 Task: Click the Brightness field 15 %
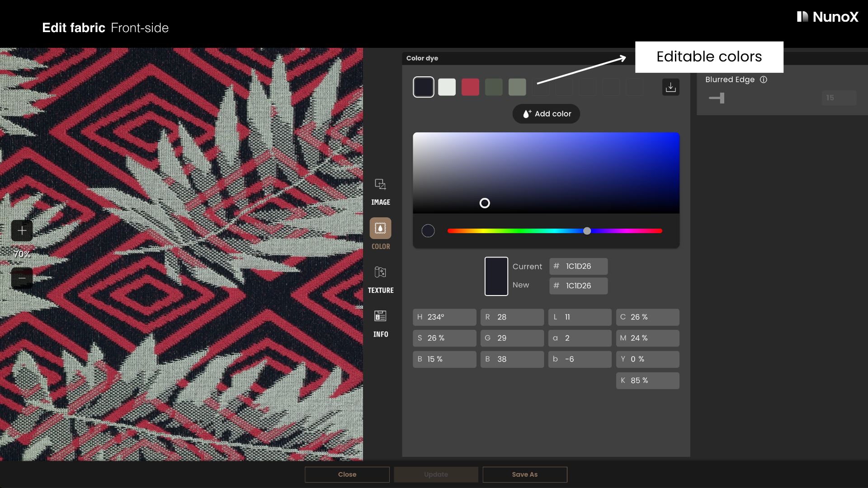pyautogui.click(x=444, y=359)
